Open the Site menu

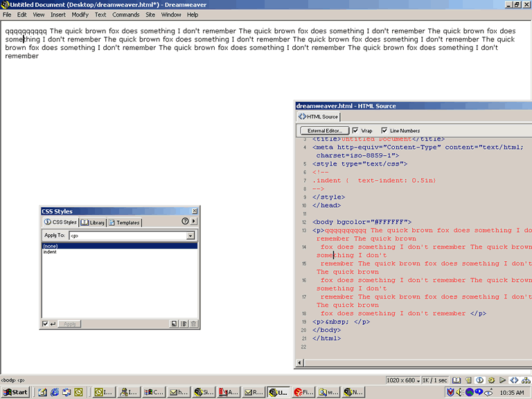(x=150, y=15)
